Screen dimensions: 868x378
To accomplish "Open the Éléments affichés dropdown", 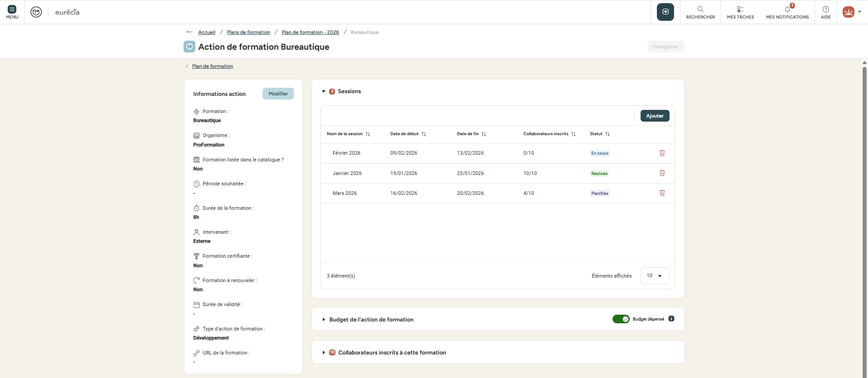I will click(x=654, y=276).
